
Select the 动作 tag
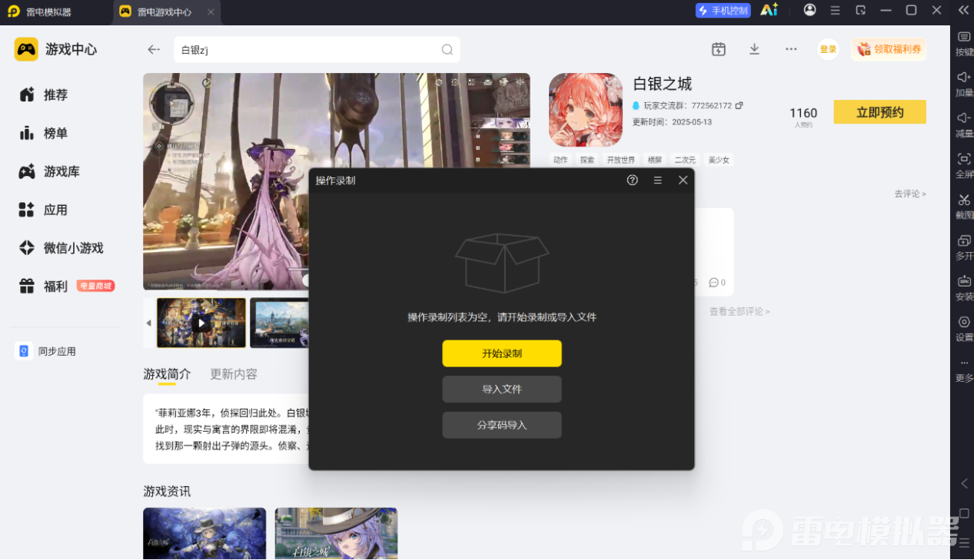560,160
